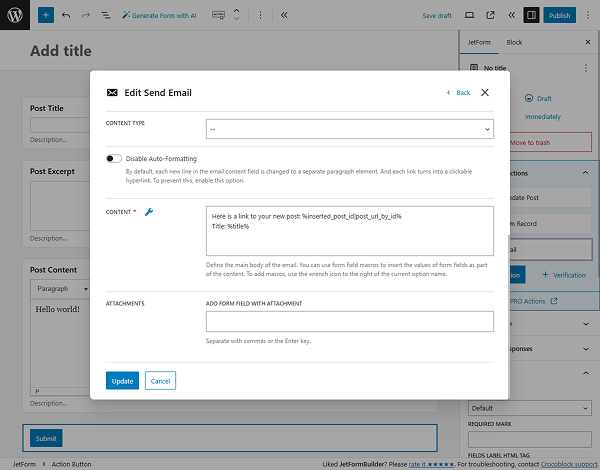Click the Hello world! text in editor

pyautogui.click(x=58, y=309)
